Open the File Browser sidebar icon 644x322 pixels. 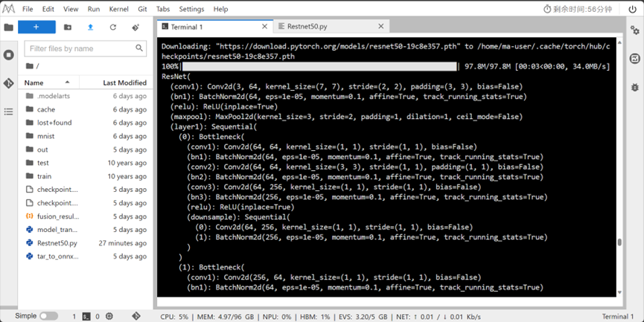coord(9,28)
